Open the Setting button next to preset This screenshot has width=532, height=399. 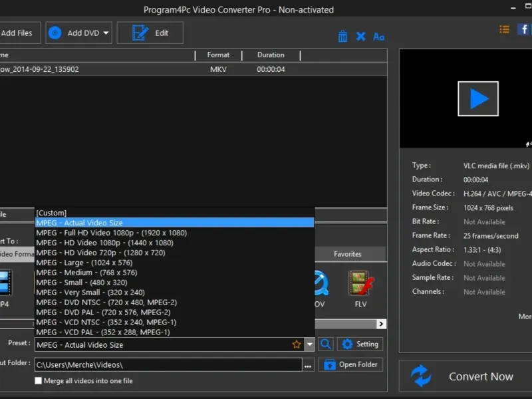tap(360, 344)
